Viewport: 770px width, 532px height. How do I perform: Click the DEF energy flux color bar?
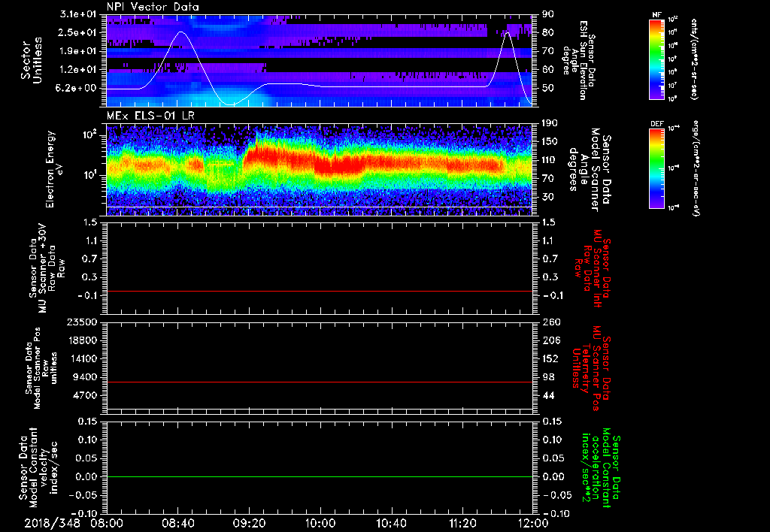656,168
